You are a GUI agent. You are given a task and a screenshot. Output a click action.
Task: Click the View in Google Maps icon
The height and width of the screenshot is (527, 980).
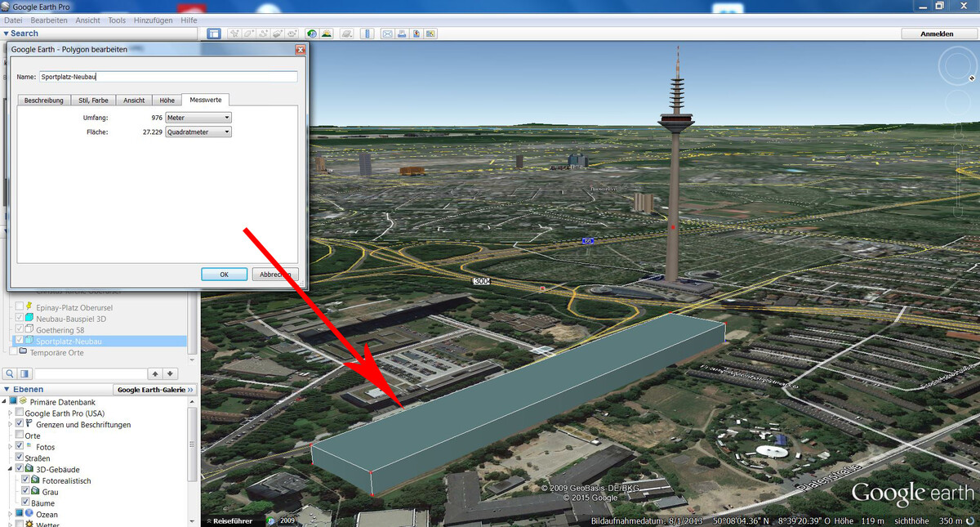click(430, 33)
